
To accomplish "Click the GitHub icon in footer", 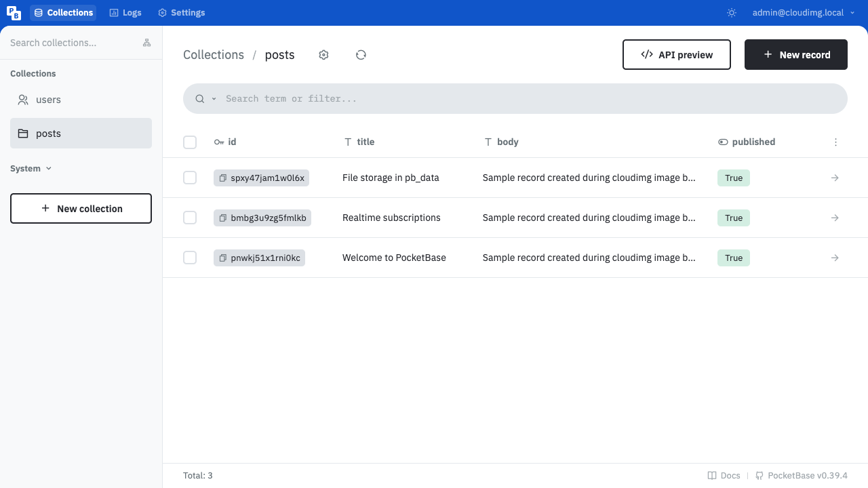I will coord(759,476).
